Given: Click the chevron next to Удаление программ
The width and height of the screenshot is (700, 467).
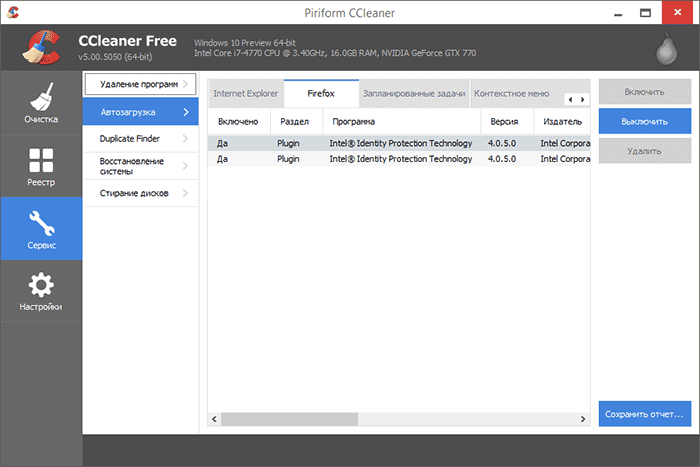Looking at the screenshot, I should (185, 84).
